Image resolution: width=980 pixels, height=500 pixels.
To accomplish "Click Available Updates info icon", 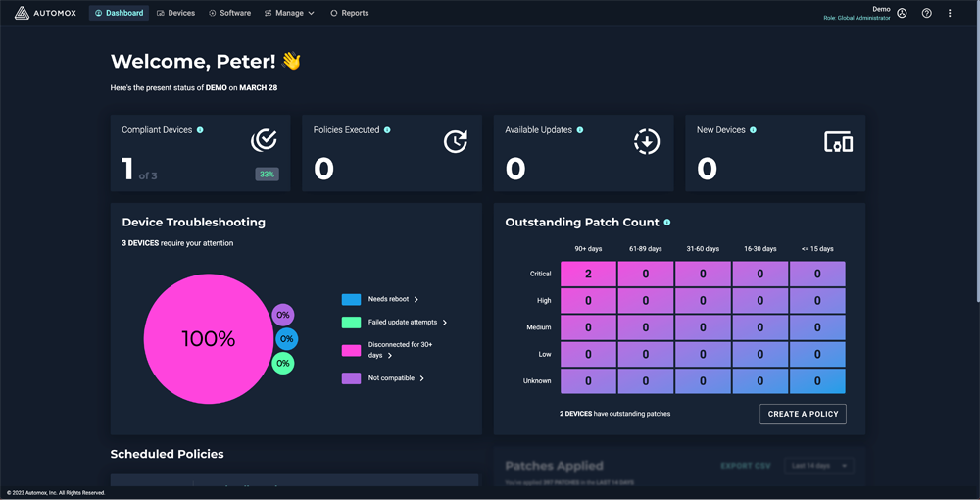I will [x=580, y=130].
